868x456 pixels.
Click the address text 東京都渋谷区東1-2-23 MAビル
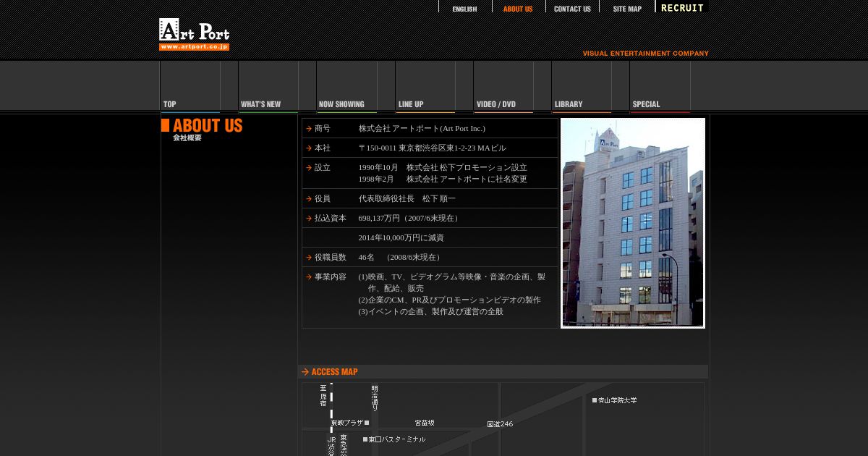(x=451, y=148)
